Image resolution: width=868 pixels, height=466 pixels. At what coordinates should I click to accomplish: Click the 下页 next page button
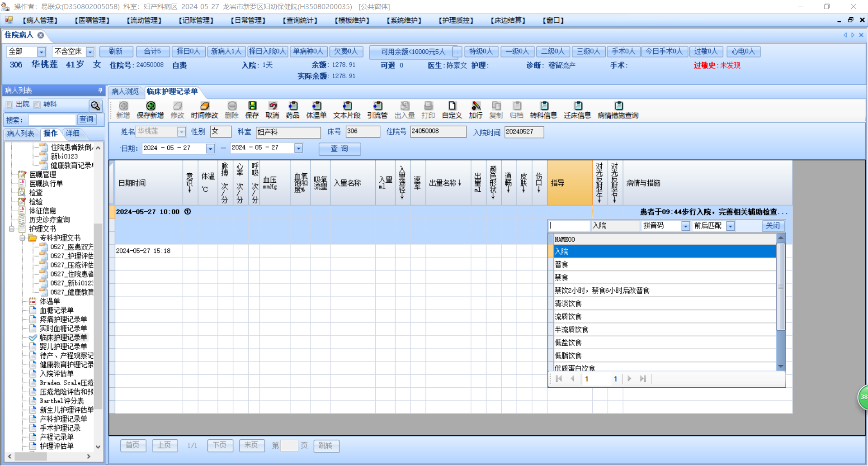(x=220, y=446)
